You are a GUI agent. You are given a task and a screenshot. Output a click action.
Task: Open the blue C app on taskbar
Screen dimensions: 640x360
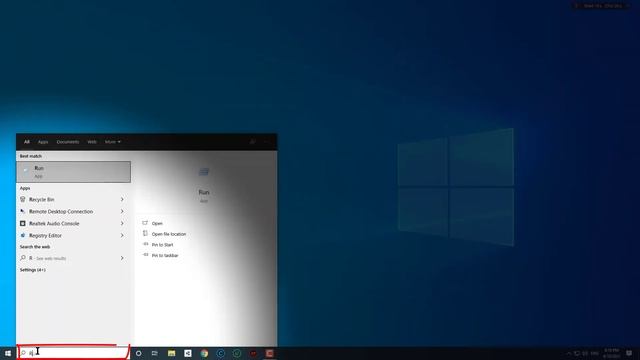220,353
